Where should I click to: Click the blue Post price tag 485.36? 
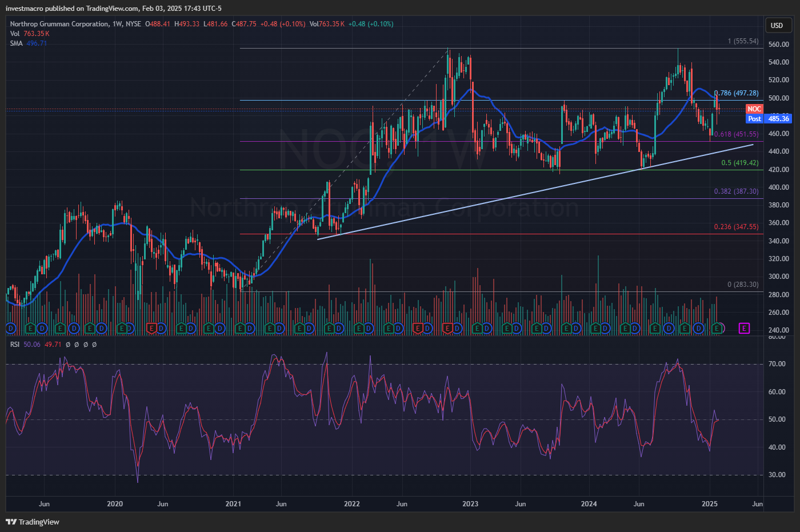[769, 119]
